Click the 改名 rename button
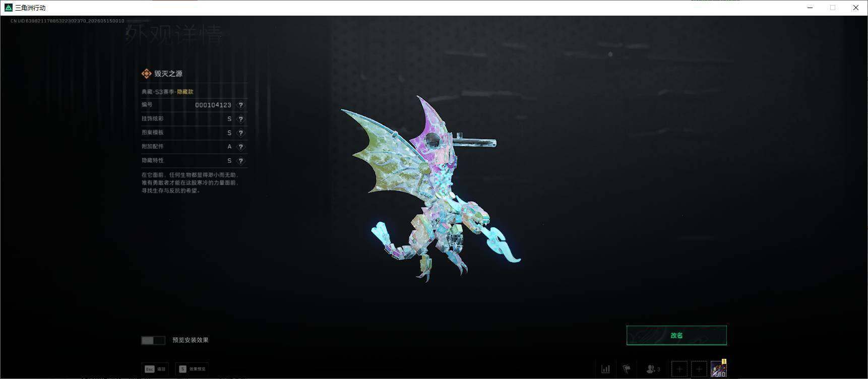This screenshot has height=379, width=868. tap(676, 335)
